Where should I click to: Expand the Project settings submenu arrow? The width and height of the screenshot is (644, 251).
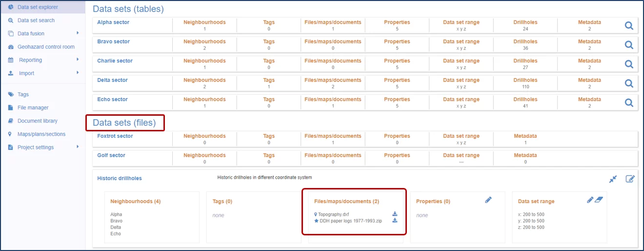point(78,146)
